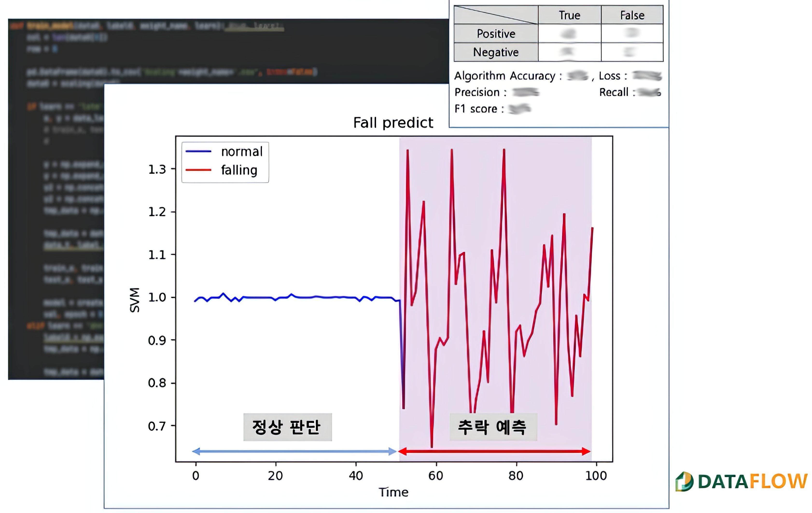Click the DATAFLOW logo icon
The image size is (812, 513).
click(x=685, y=481)
